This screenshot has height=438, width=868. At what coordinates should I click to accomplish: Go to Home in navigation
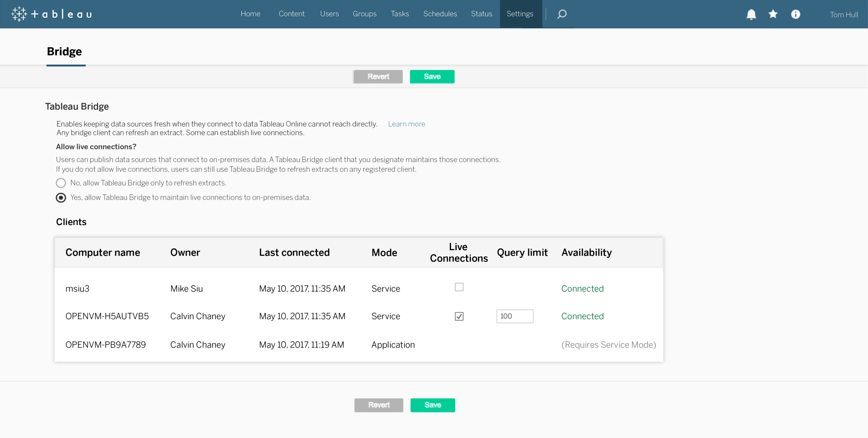[250, 14]
